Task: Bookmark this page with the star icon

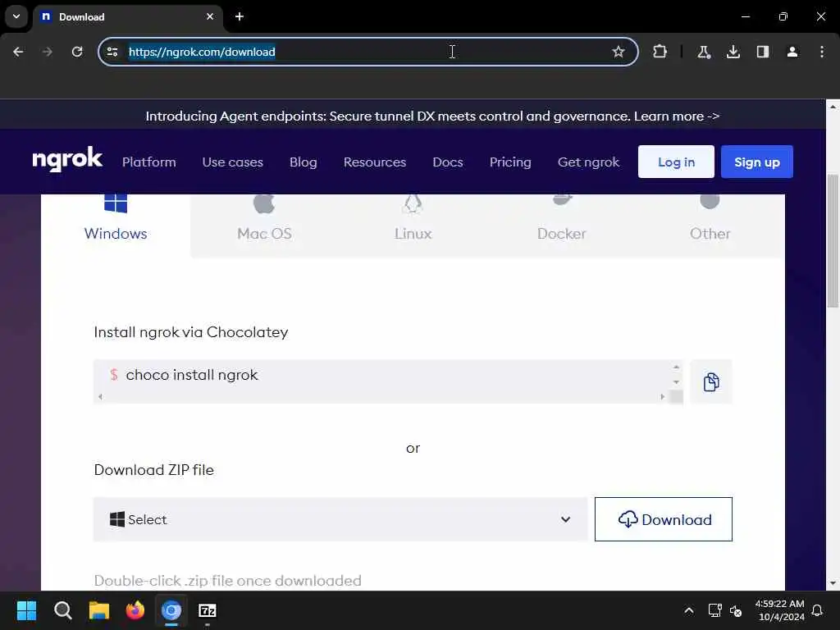Action: click(619, 52)
